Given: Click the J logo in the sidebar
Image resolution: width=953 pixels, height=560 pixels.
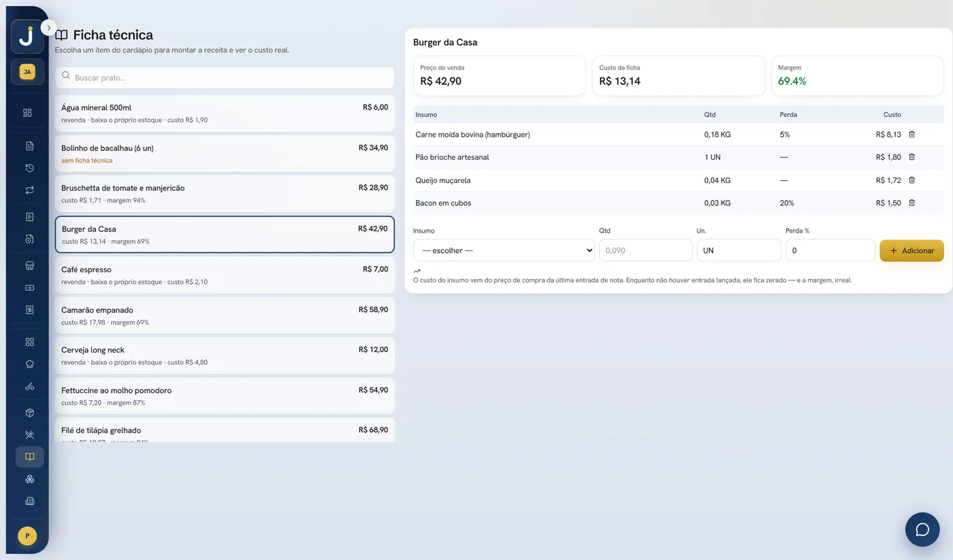Looking at the screenshot, I should pyautogui.click(x=27, y=37).
